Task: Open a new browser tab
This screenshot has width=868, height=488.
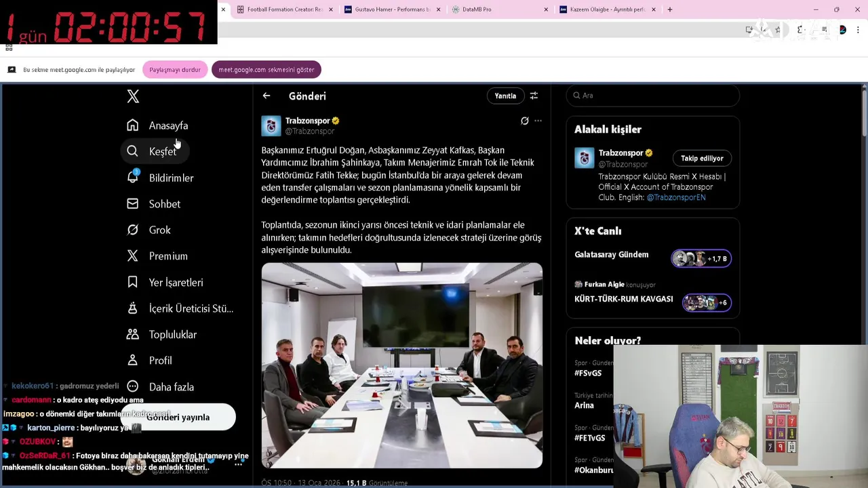Action: tap(670, 9)
